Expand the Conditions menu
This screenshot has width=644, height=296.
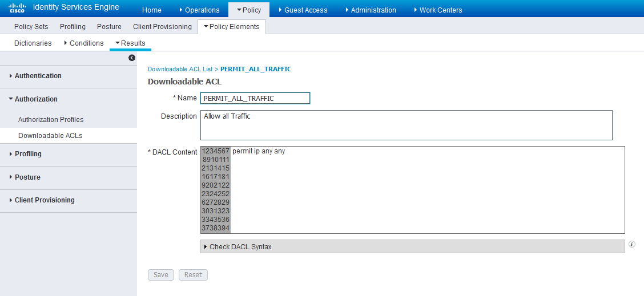[x=84, y=43]
